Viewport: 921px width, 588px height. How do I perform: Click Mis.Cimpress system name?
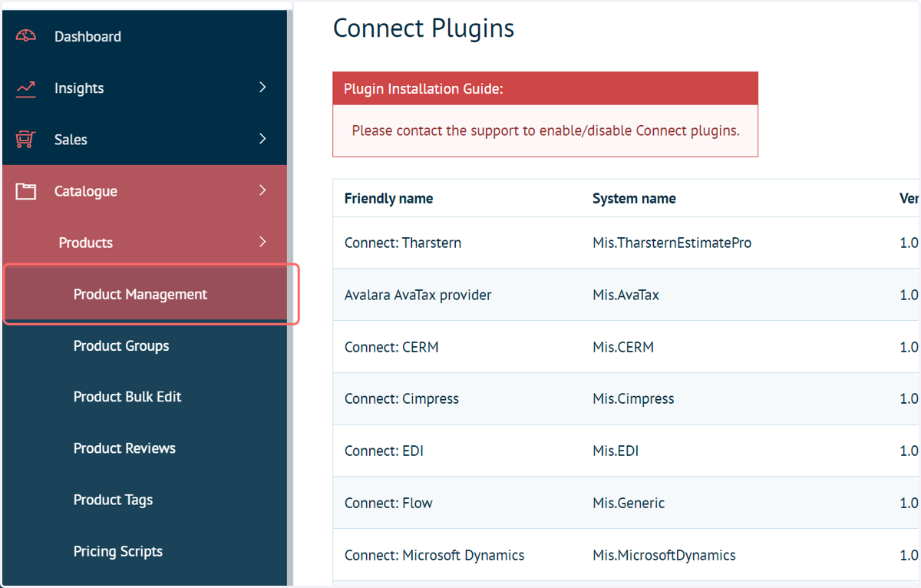pyautogui.click(x=633, y=399)
